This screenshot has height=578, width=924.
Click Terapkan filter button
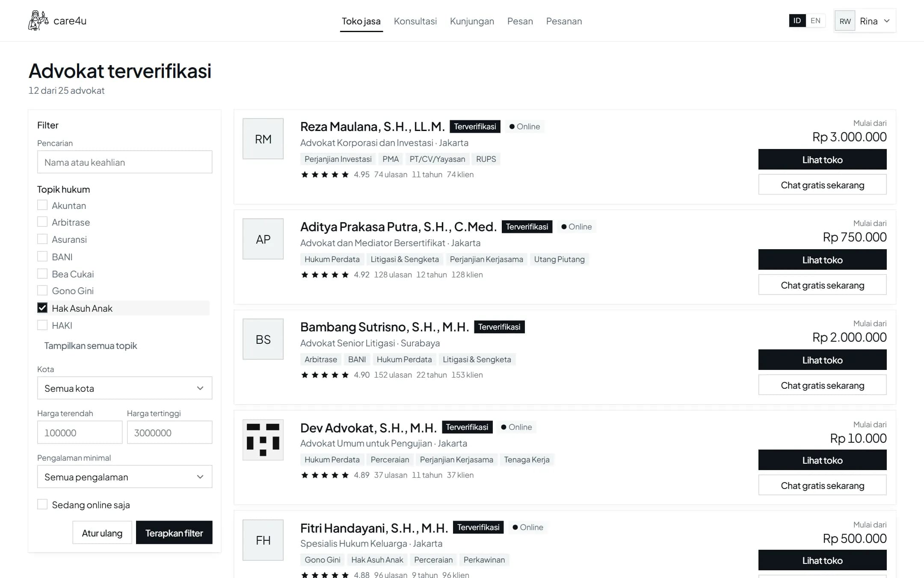pos(174,533)
